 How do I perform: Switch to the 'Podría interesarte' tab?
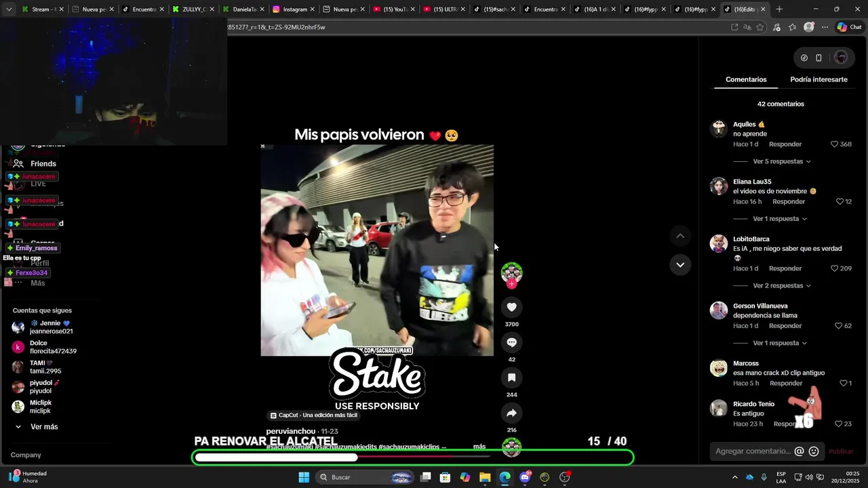point(818,79)
